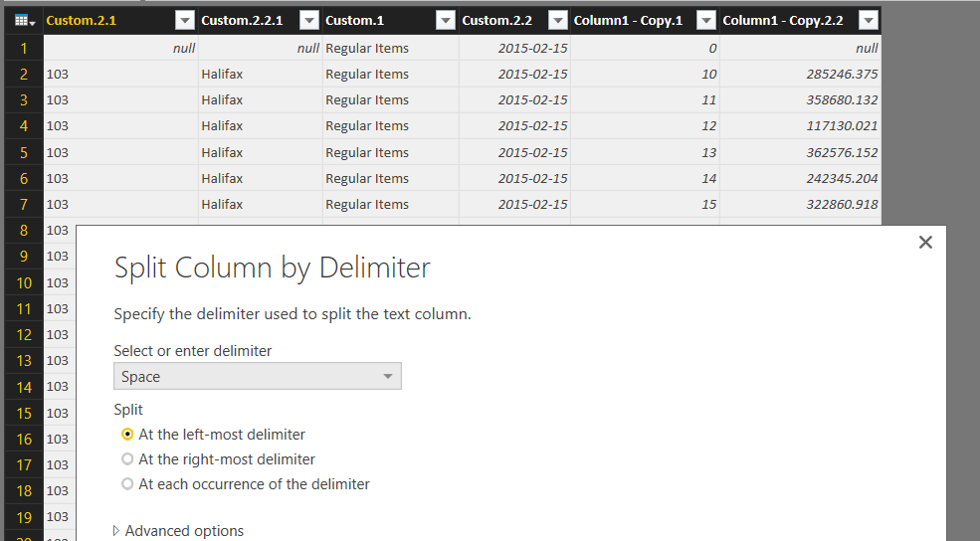Select "At each occurrence of the delimiter"

click(127, 484)
